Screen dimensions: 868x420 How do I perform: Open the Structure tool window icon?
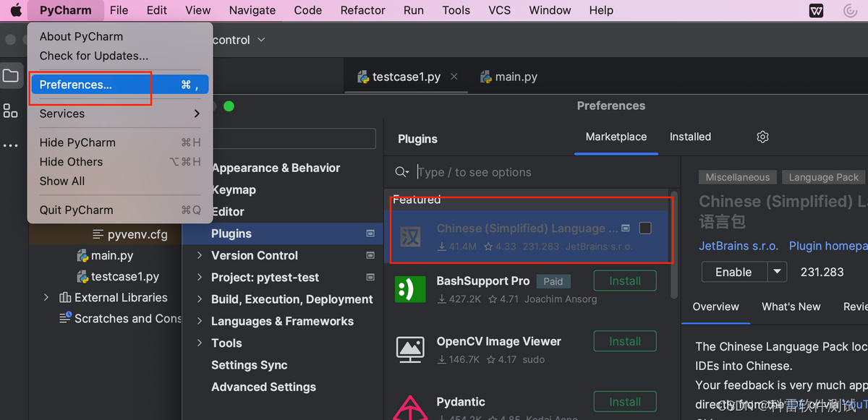point(10,111)
